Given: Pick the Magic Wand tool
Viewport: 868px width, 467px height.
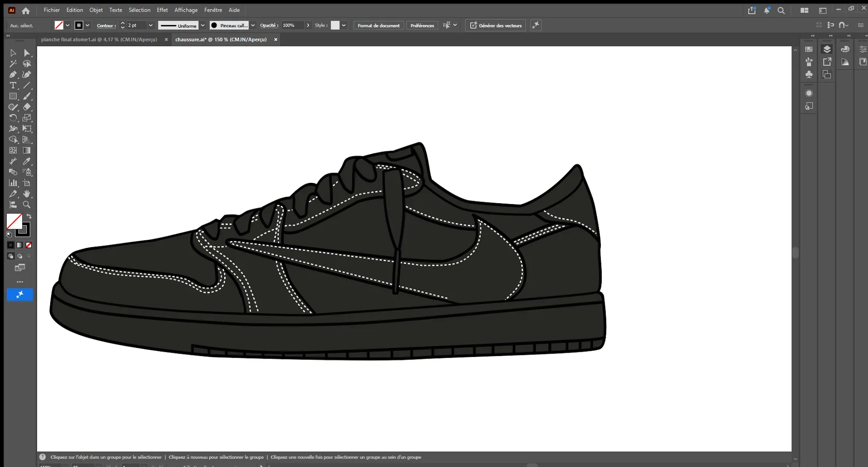Looking at the screenshot, I should [x=13, y=64].
